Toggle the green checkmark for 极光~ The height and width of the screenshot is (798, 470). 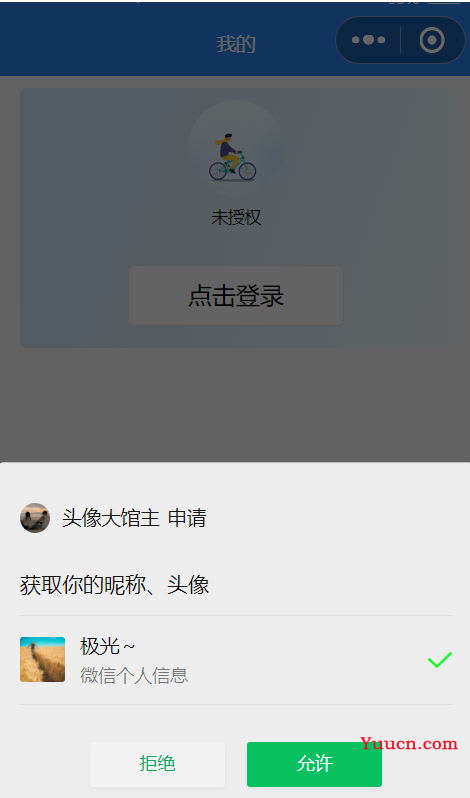coord(439,660)
